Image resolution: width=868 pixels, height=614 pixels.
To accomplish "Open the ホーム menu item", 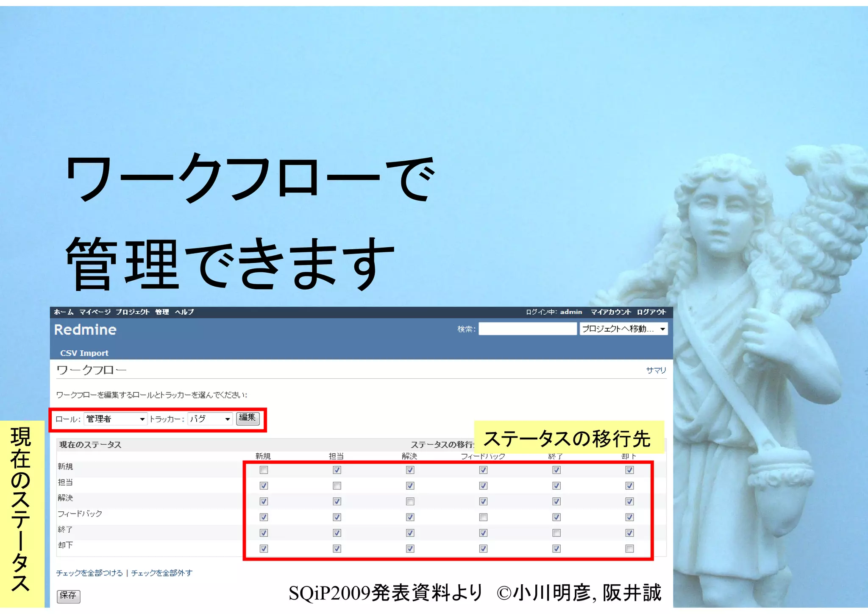I will [64, 312].
